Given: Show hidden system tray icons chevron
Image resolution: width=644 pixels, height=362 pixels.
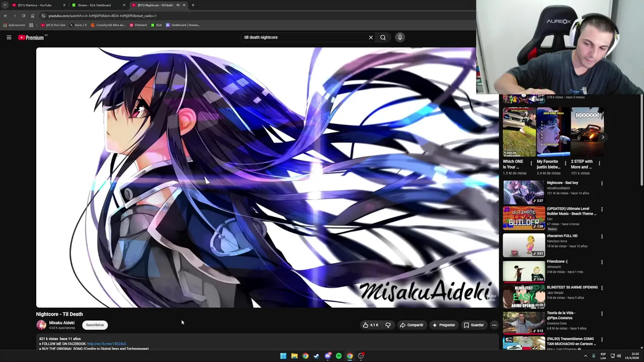Looking at the screenshot, I should [585, 356].
